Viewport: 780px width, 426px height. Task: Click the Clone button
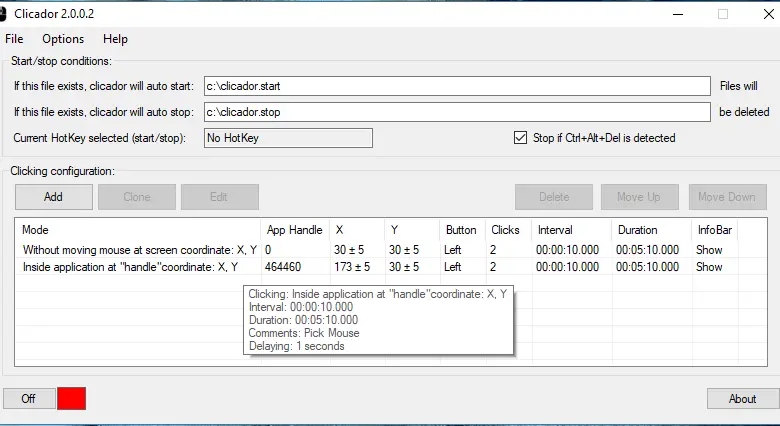click(137, 197)
